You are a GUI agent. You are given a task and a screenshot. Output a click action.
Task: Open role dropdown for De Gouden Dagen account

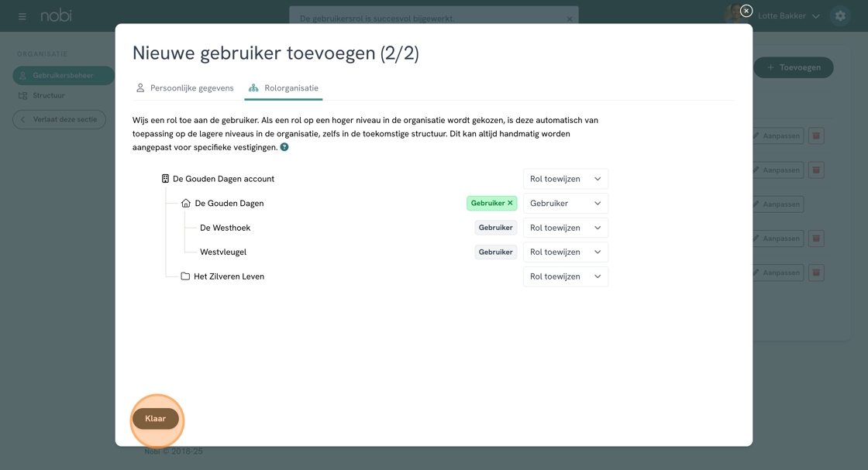click(565, 179)
